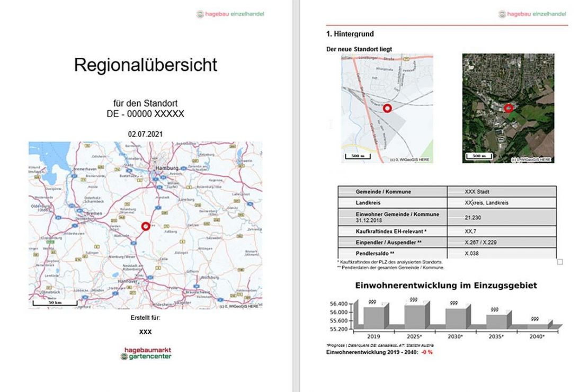Screen dimensions: 588x392
Task: Open the satellite image thumbnail
Action: click(508, 109)
